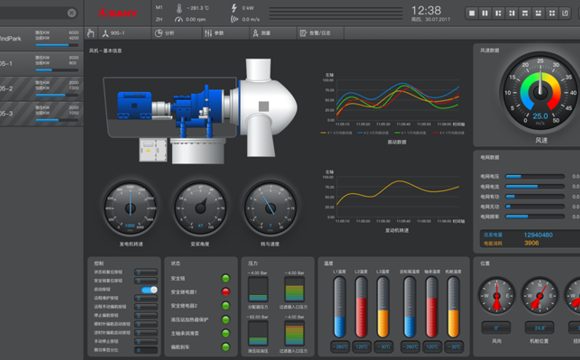Toggle the switch just below 启动按钮
This screenshot has height=360, width=580.
(x=146, y=298)
